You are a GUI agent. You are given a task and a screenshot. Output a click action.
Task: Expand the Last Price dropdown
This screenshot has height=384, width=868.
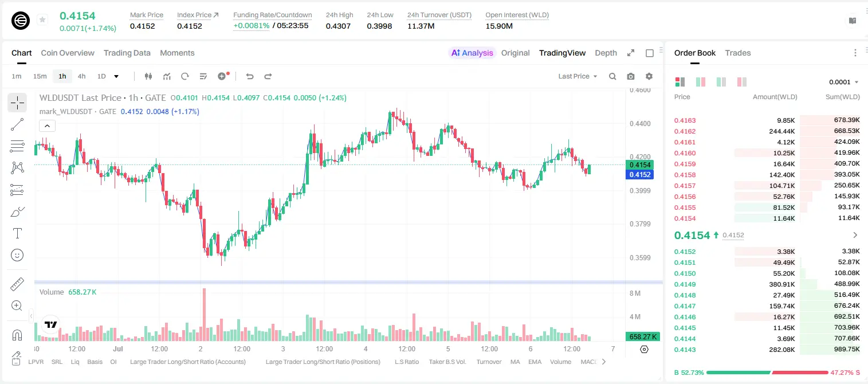click(x=578, y=76)
